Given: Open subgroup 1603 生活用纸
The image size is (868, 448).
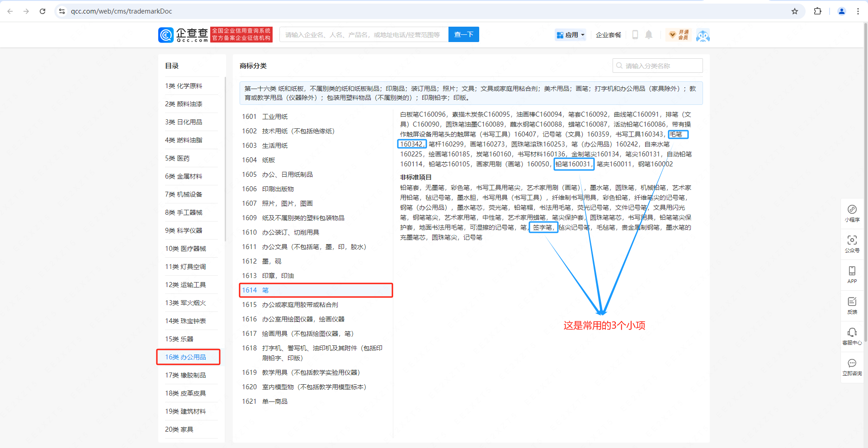Looking at the screenshot, I should (316, 146).
